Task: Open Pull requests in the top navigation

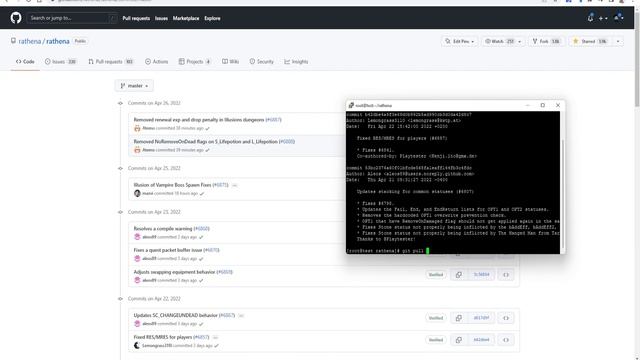Action: point(136,18)
